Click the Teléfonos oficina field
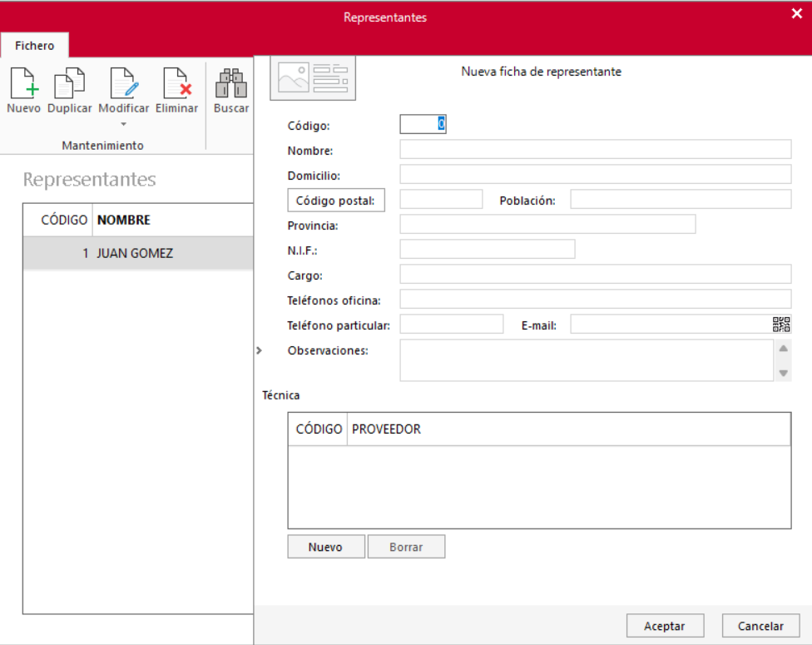Screen dimensions: 812x645 [596, 299]
